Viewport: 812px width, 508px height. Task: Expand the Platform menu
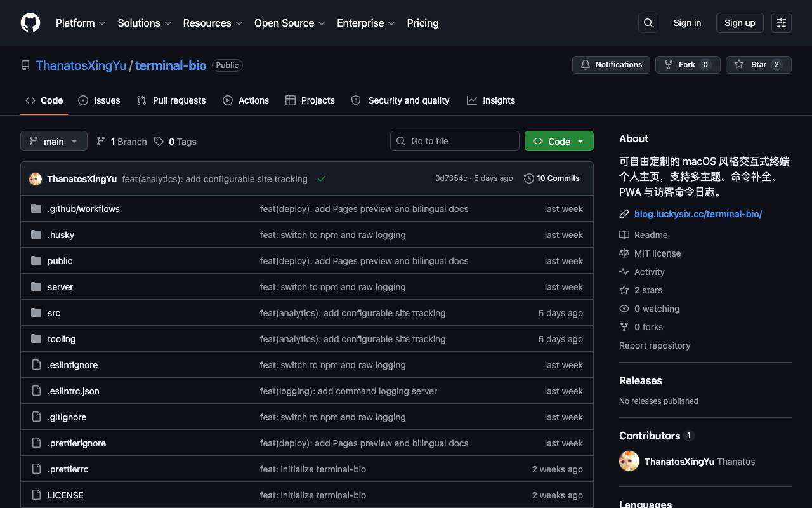(x=81, y=23)
